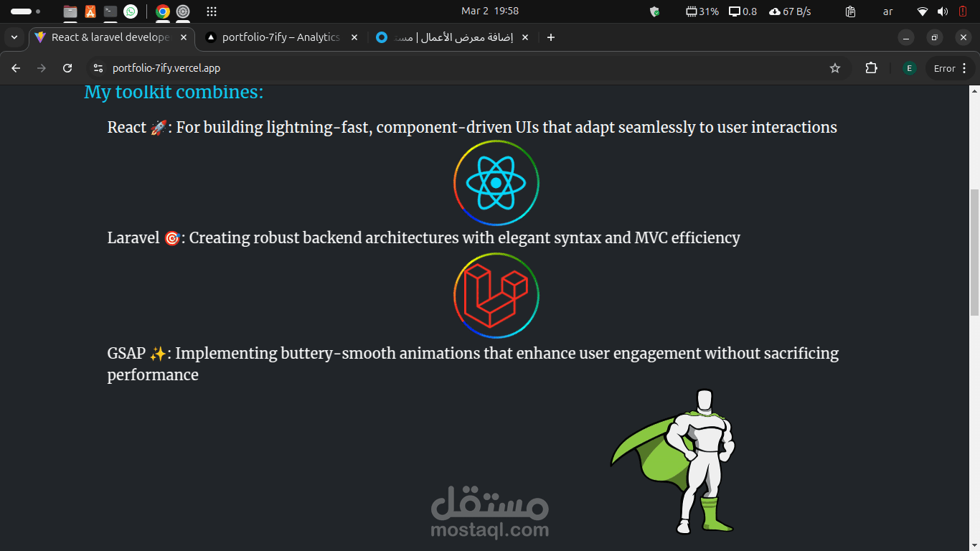Click the Laravel description line
Image resolution: width=980 pixels, height=551 pixels.
423,237
